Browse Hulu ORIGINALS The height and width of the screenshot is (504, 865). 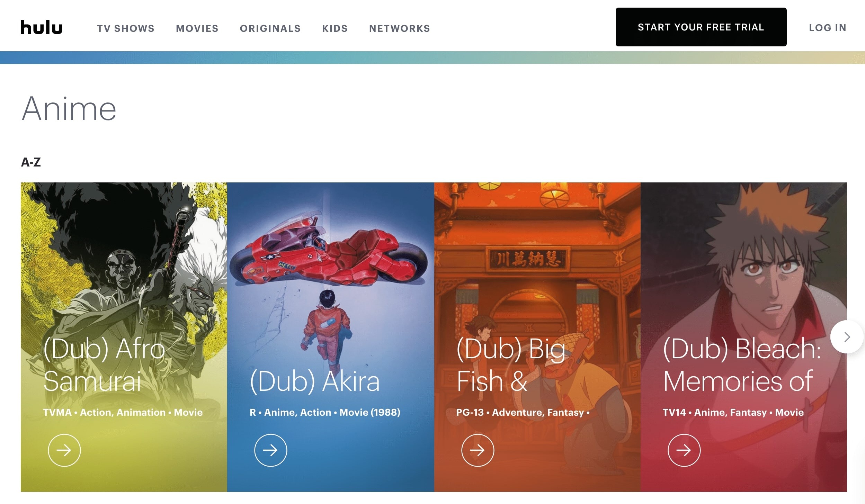270,28
